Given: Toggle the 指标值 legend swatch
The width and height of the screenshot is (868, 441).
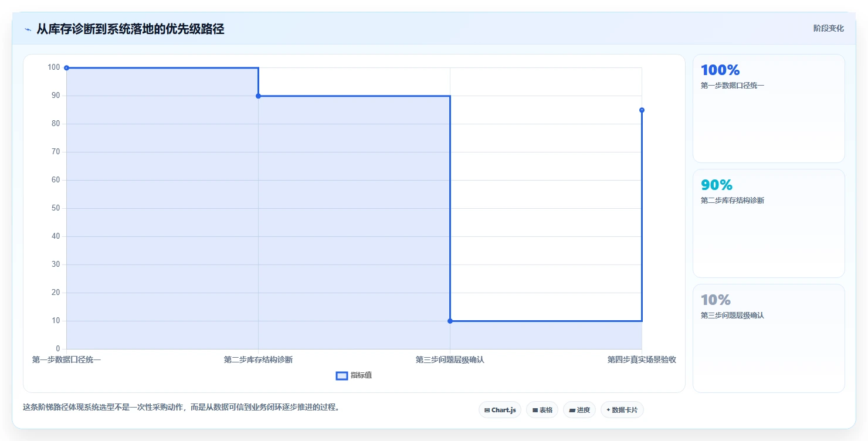Looking at the screenshot, I should pos(342,375).
